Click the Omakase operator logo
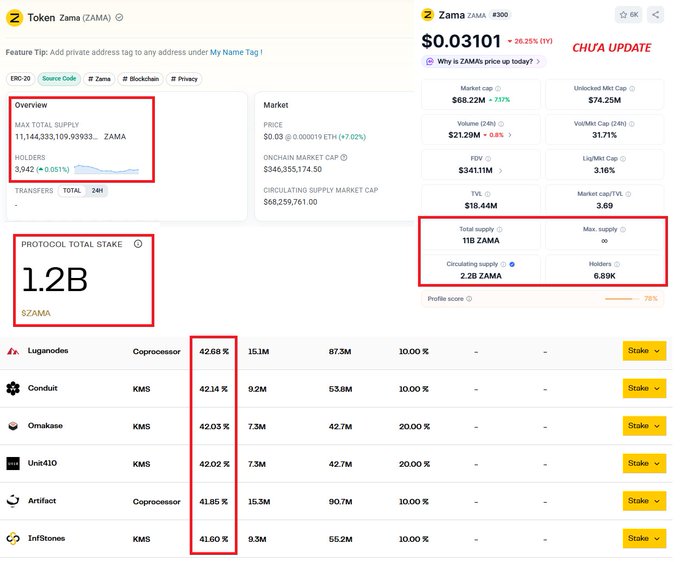Viewport: 680px width, 562px height. click(13, 426)
